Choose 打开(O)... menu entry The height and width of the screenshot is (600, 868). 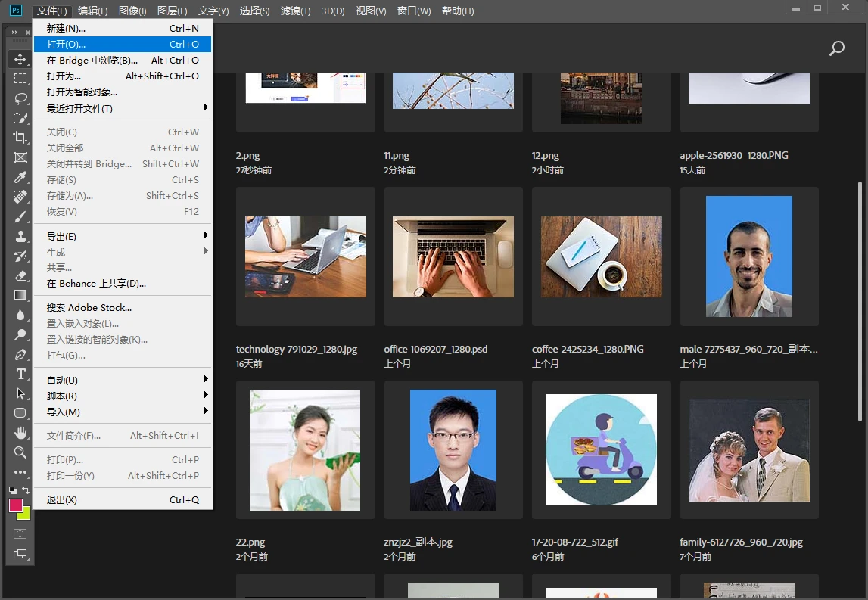point(123,45)
